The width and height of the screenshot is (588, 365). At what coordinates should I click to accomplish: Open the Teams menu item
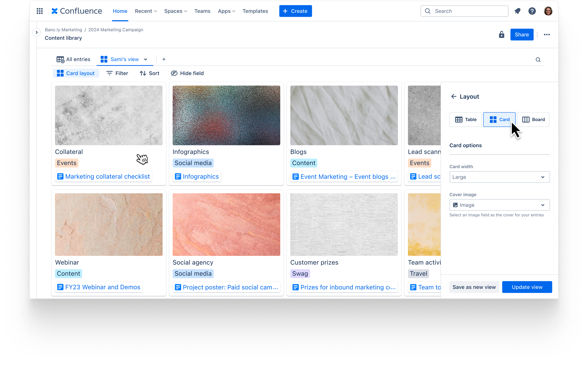click(202, 11)
